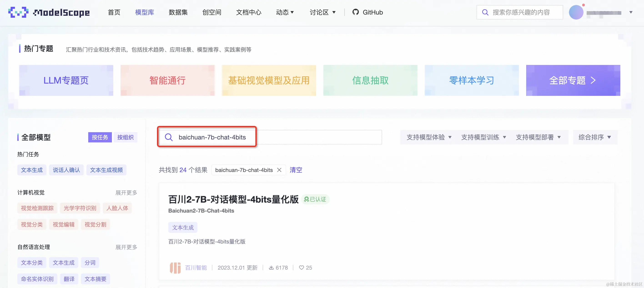Viewport: 644px width, 288px height.
Task: Expand the 动态 navigation dropdown
Action: coord(285,12)
